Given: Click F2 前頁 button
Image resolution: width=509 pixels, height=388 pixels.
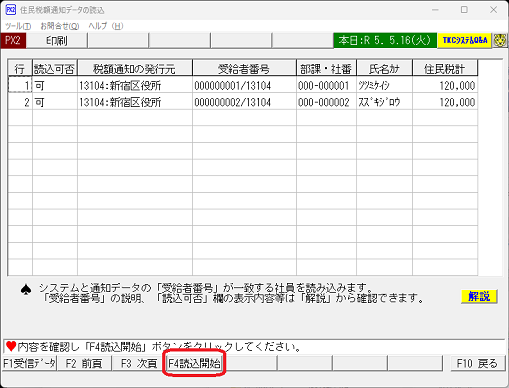Looking at the screenshot, I should tap(84, 363).
